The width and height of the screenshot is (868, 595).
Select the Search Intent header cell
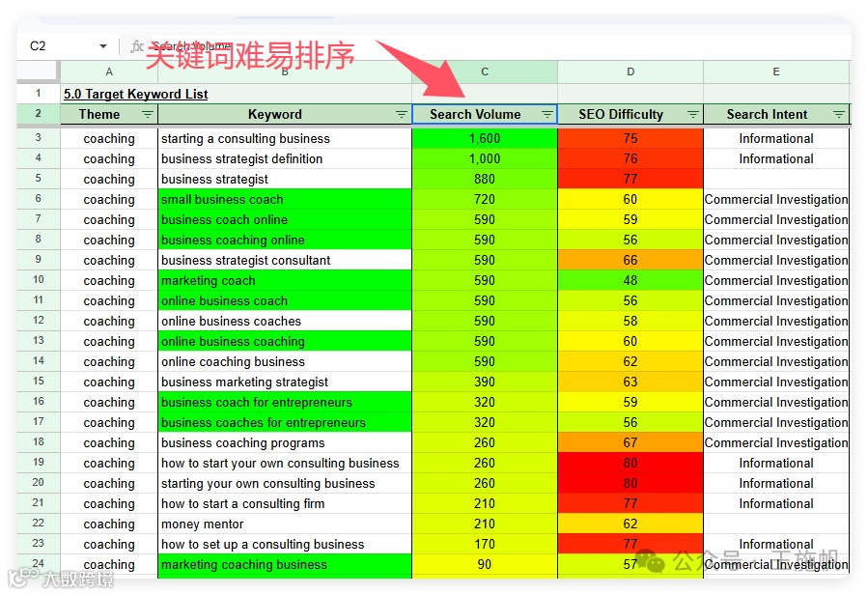pyautogui.click(x=776, y=115)
